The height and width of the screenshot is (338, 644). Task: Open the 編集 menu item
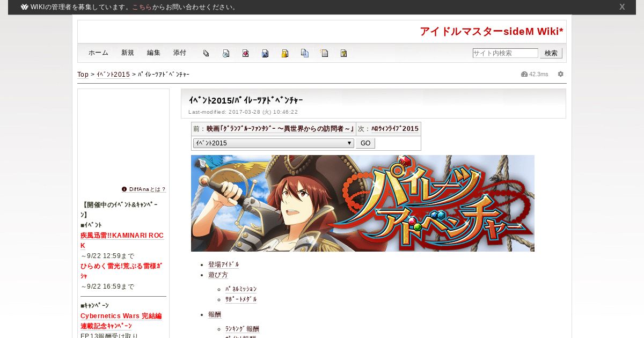coord(153,53)
